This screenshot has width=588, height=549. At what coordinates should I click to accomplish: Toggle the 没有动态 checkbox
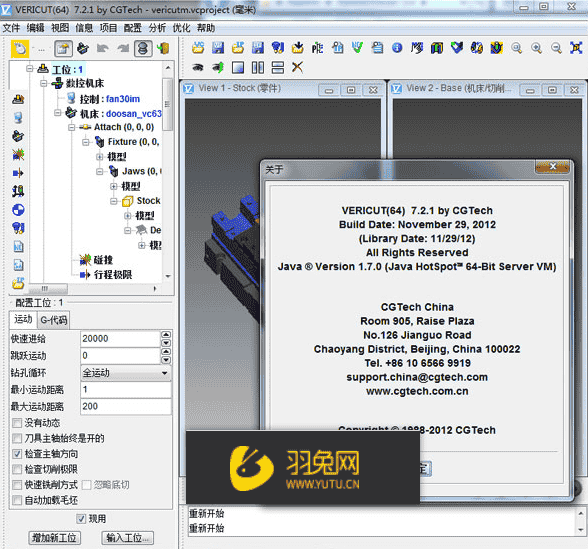click(x=17, y=423)
